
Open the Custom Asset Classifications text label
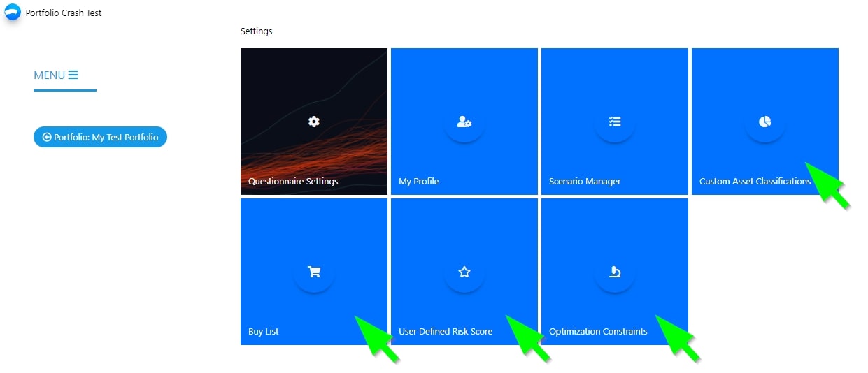pos(755,182)
